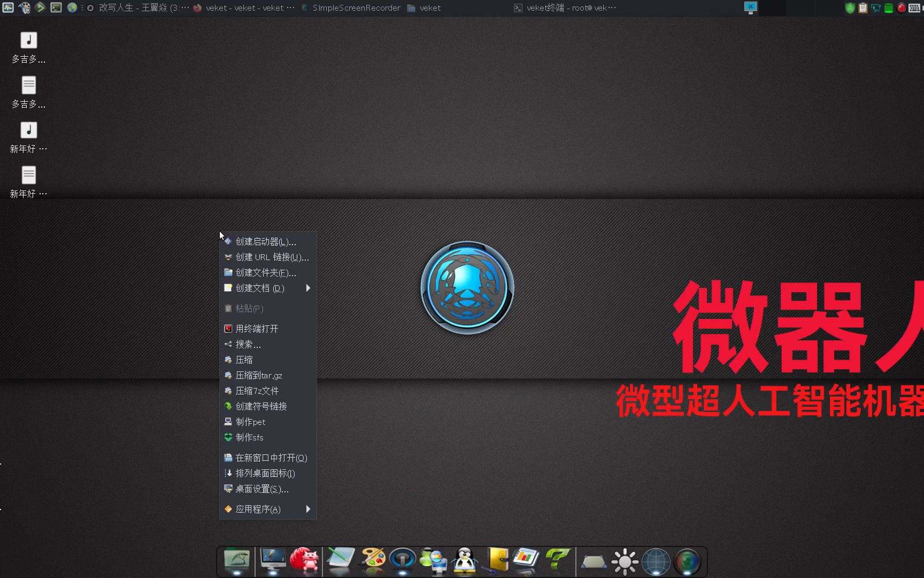924x578 pixels.
Task: Open the 新年好 text document on desktop
Action: 29,182
